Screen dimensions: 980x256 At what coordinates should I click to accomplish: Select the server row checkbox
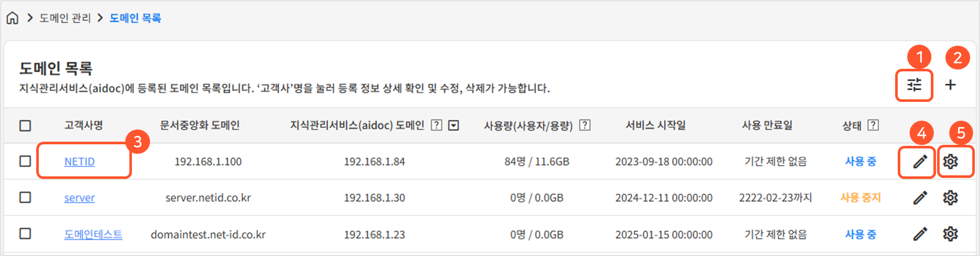[x=25, y=198]
